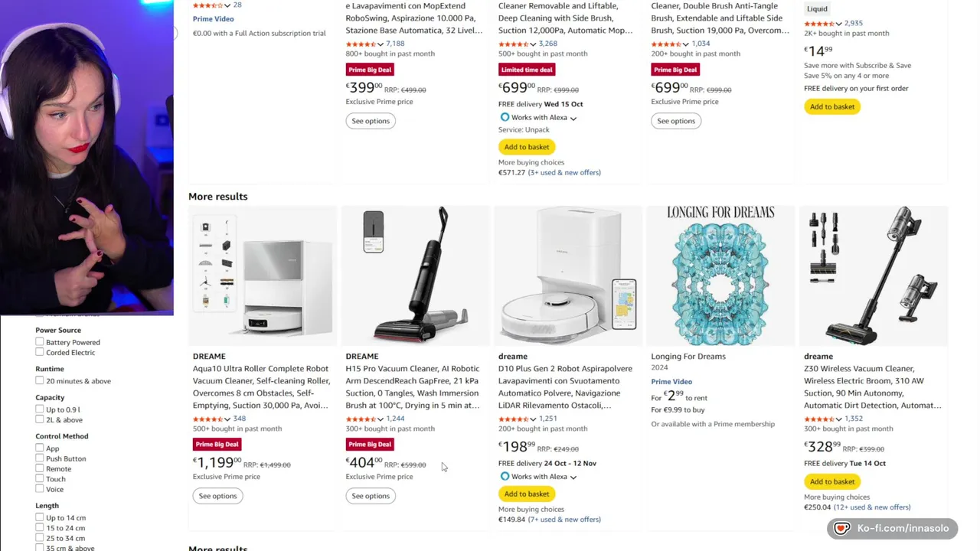Screen dimensions: 980x551
Task: Tick the Remote control method checkbox
Action: click(40, 468)
